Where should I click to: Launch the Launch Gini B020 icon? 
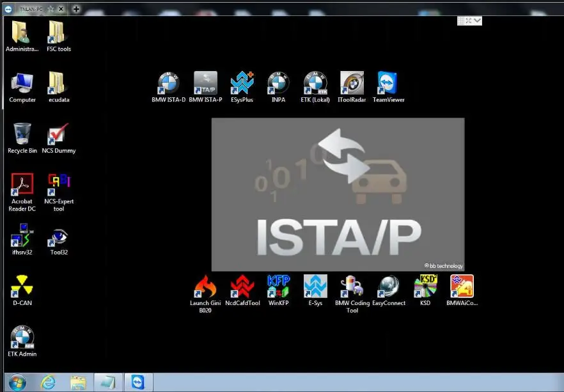click(x=205, y=294)
